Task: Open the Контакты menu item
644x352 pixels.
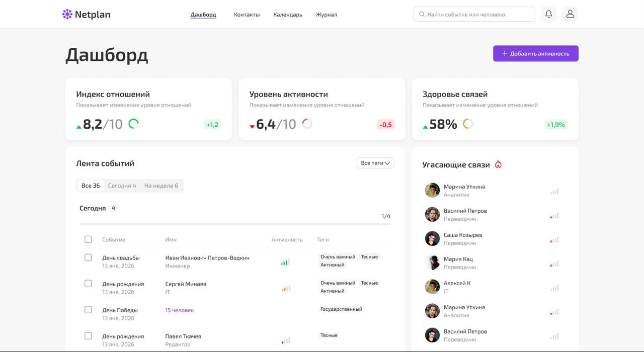Action: coord(247,15)
